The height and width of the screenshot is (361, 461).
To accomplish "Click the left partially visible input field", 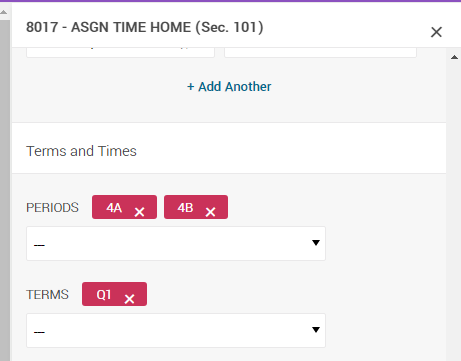I will pos(120,52).
